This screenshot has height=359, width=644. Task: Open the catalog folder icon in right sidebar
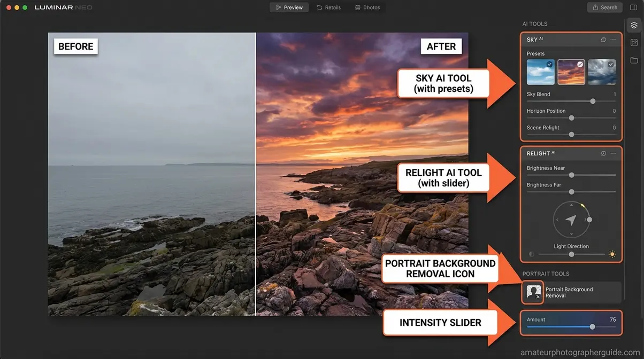click(x=633, y=60)
